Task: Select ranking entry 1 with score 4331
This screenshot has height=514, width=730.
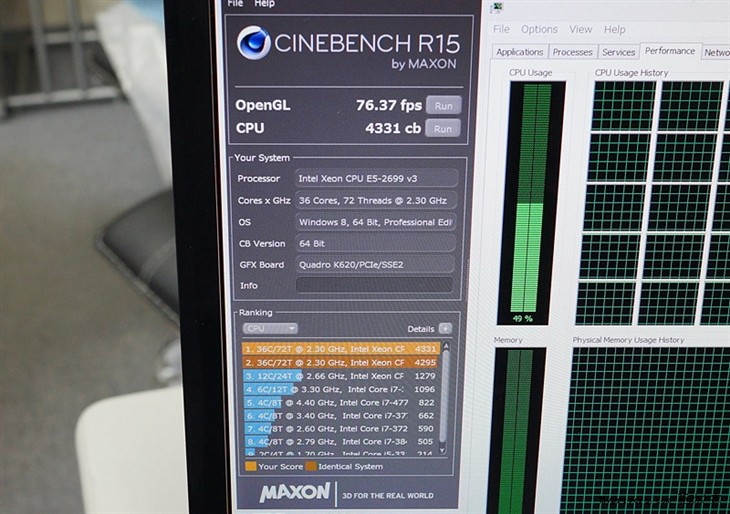Action: point(340,349)
